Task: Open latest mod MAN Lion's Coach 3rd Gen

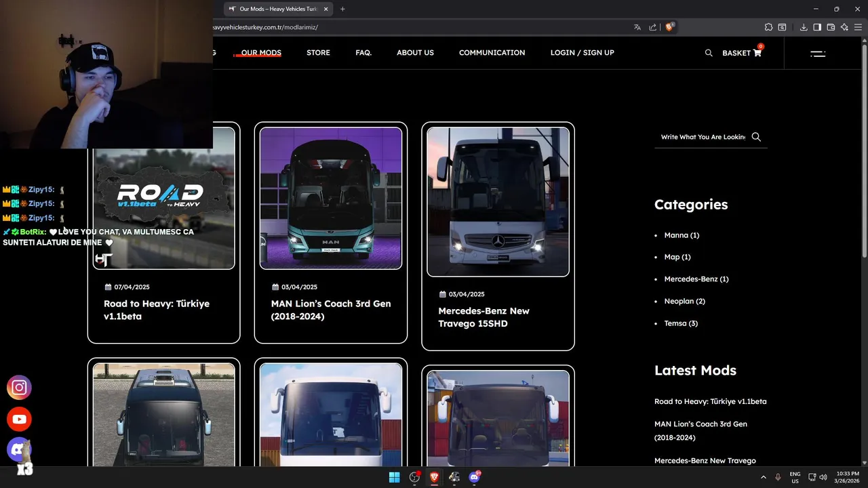Action: point(701,431)
